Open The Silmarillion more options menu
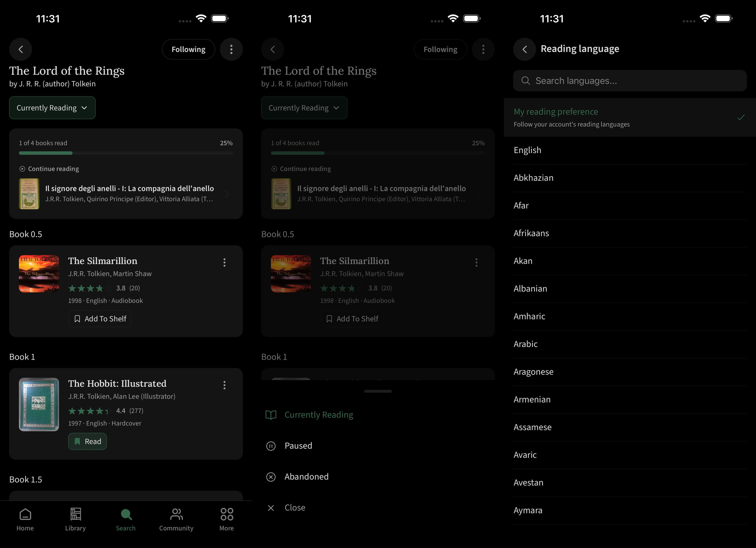 [224, 263]
